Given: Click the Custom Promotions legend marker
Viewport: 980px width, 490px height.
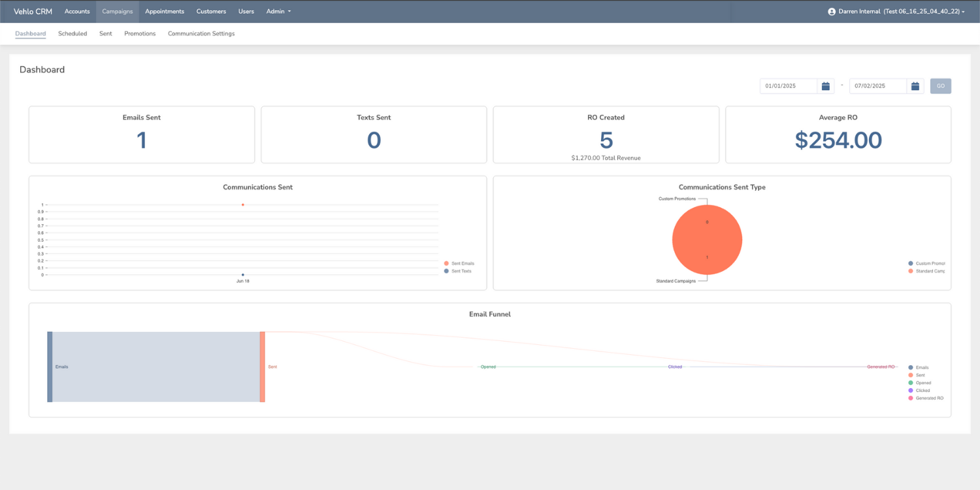Looking at the screenshot, I should pos(912,263).
